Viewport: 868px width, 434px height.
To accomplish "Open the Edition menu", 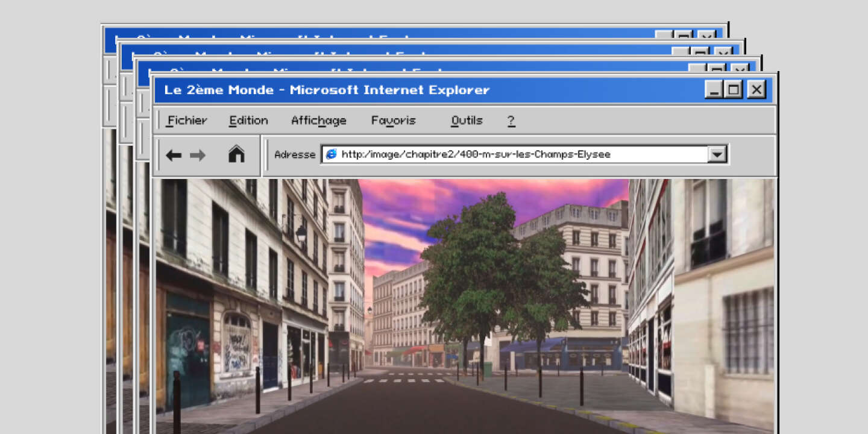I will click(248, 121).
